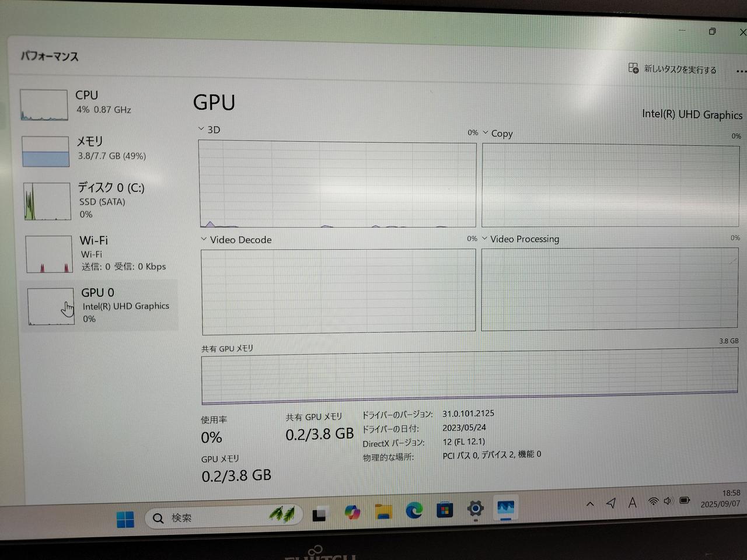The image size is (747, 560).
Task: Click the Wi-Fi system tray icon
Action: (653, 502)
